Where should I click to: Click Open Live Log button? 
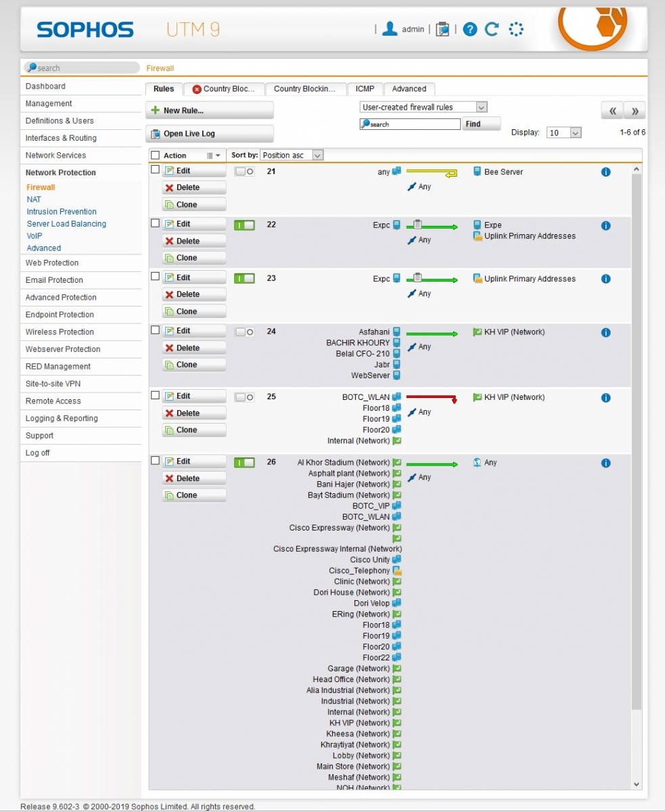(x=209, y=134)
